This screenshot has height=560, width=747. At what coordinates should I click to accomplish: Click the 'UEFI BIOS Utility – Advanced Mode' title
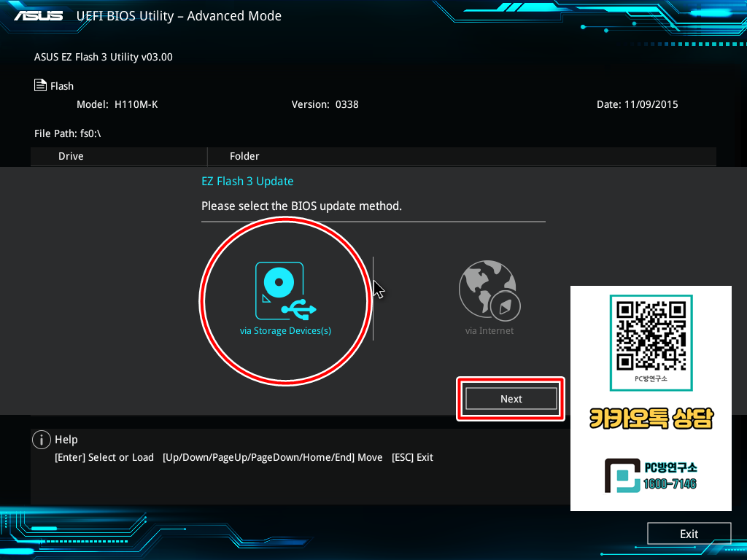[179, 16]
